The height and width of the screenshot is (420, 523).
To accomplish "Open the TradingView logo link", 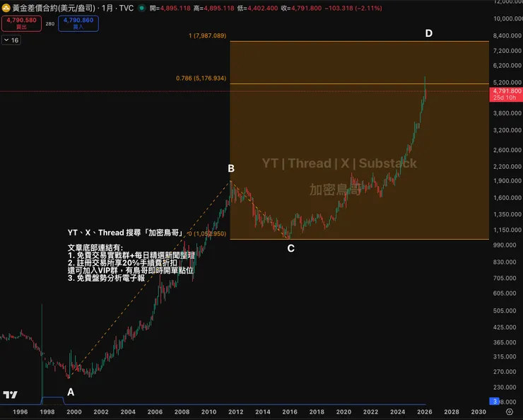I will click(x=10, y=395).
